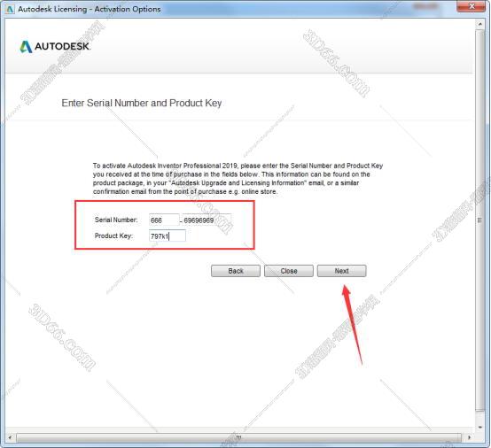
Task: Click into the Product Key field
Action: point(168,236)
